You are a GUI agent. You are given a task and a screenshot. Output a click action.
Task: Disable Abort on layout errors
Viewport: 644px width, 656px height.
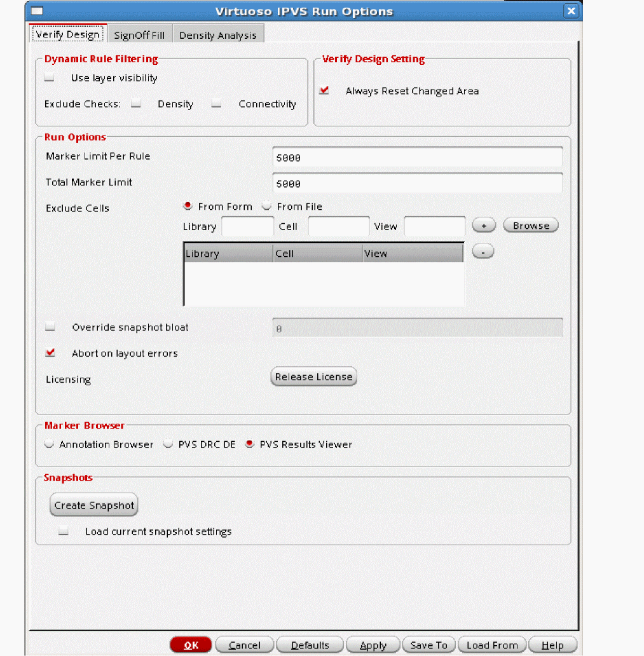(x=50, y=353)
